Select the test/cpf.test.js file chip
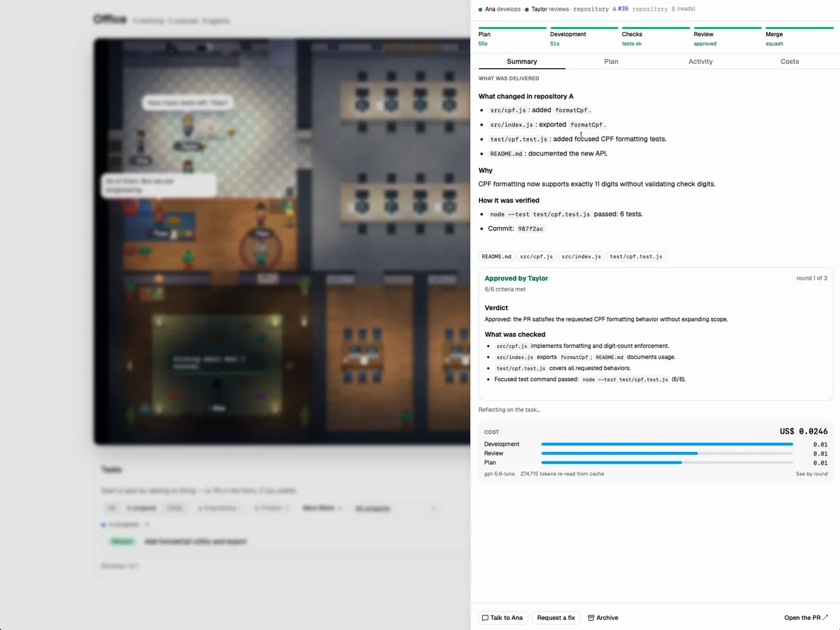The image size is (840, 630). [636, 256]
